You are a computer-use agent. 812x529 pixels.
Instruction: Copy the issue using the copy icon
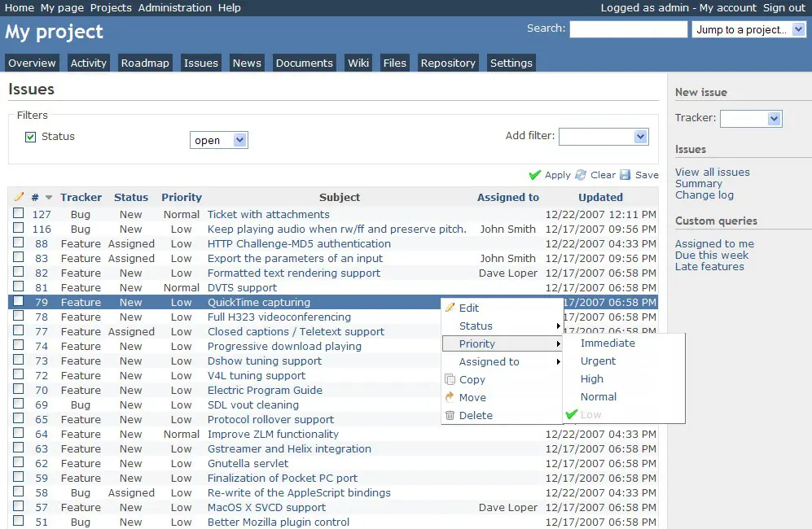[x=452, y=379]
